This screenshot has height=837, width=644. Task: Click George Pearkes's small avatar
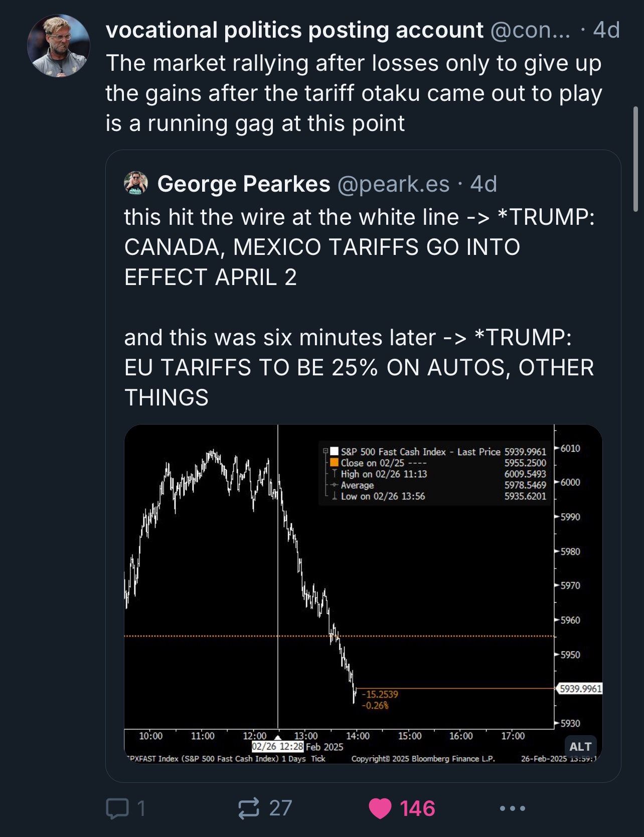[136, 184]
